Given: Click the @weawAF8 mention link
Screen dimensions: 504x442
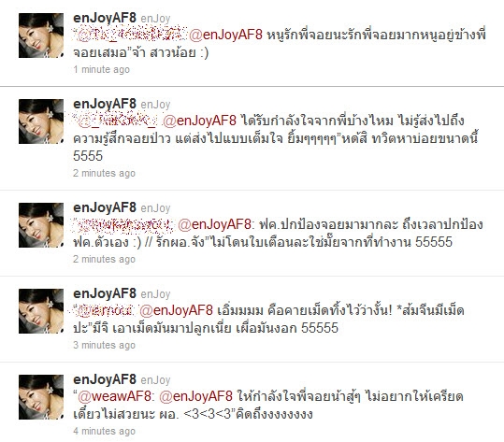Looking at the screenshot, I should (114, 396).
